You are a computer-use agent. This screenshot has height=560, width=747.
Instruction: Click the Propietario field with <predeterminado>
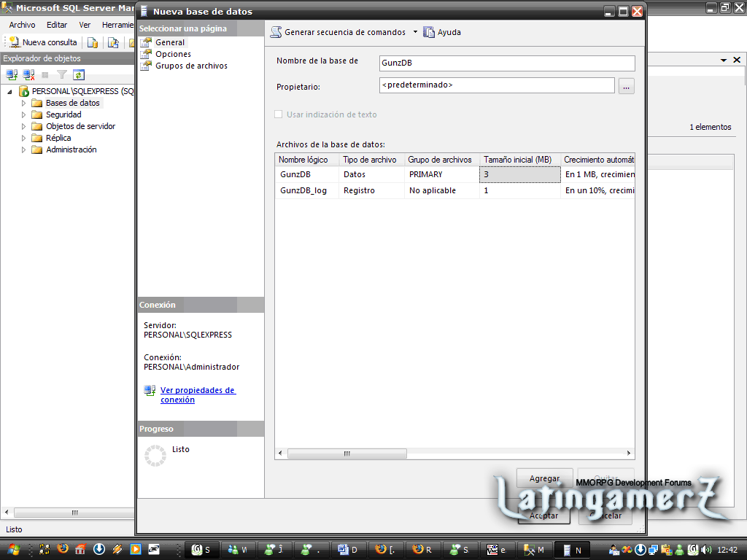(497, 85)
